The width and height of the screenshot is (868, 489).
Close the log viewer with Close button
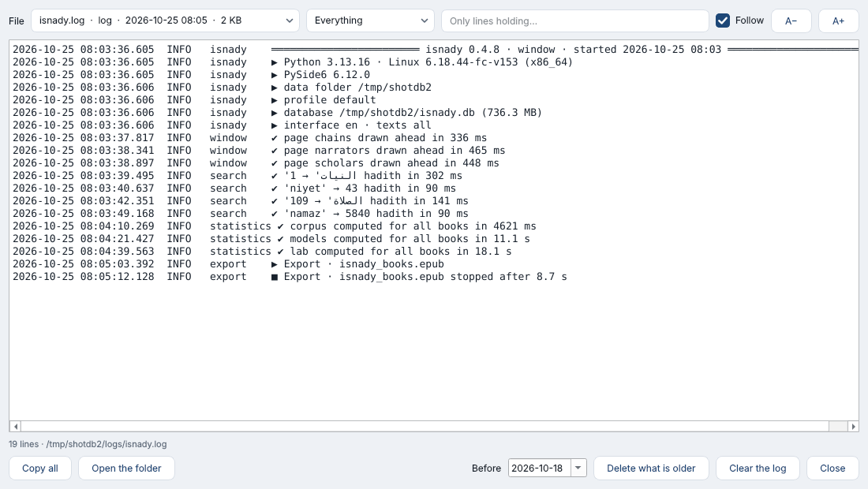[x=832, y=468]
